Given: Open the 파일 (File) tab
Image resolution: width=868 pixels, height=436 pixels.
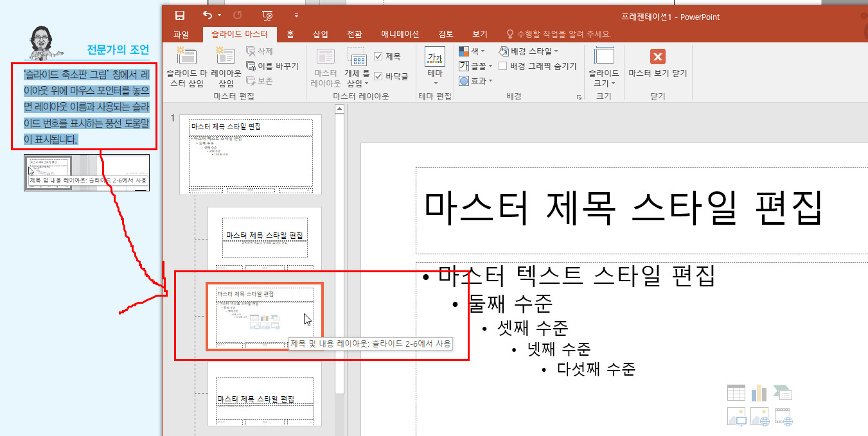Looking at the screenshot, I should point(181,35).
